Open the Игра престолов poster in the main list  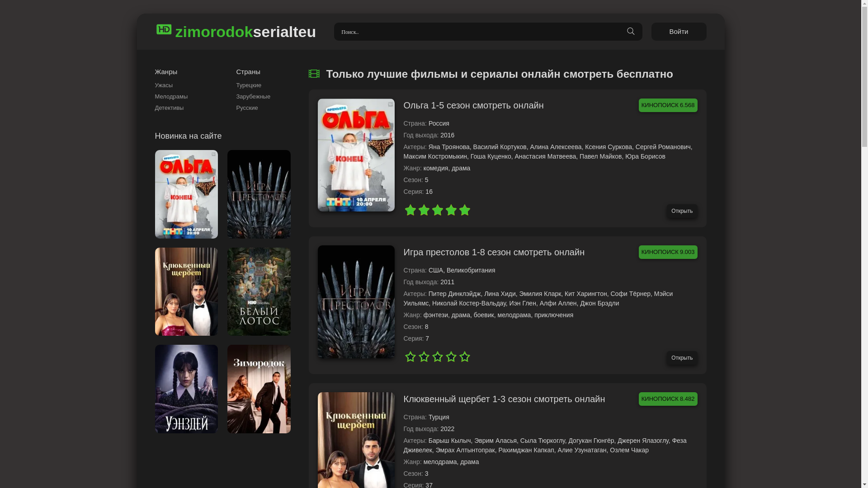pos(356,302)
